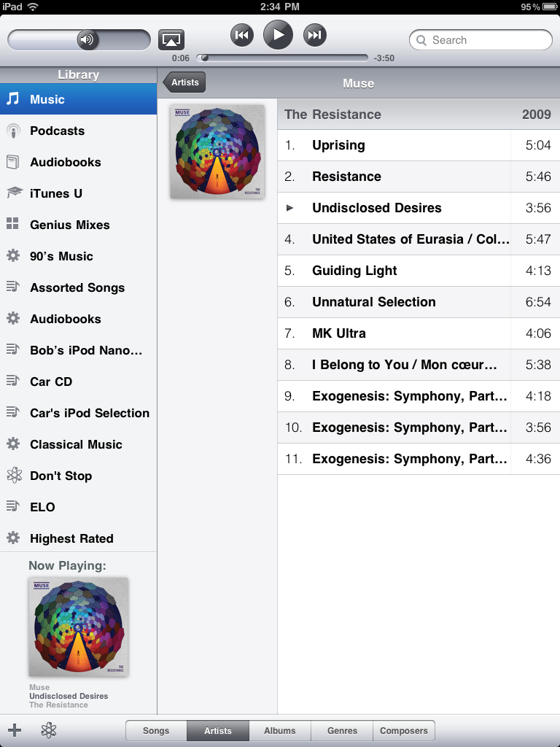Play track 9 Exogenesis Symphony

point(419,396)
